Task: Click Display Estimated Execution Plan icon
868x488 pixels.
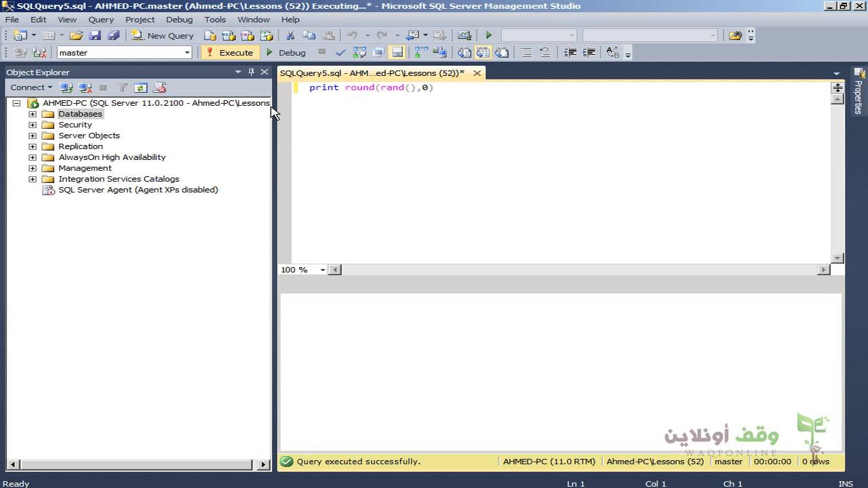Action: pyautogui.click(x=359, y=52)
